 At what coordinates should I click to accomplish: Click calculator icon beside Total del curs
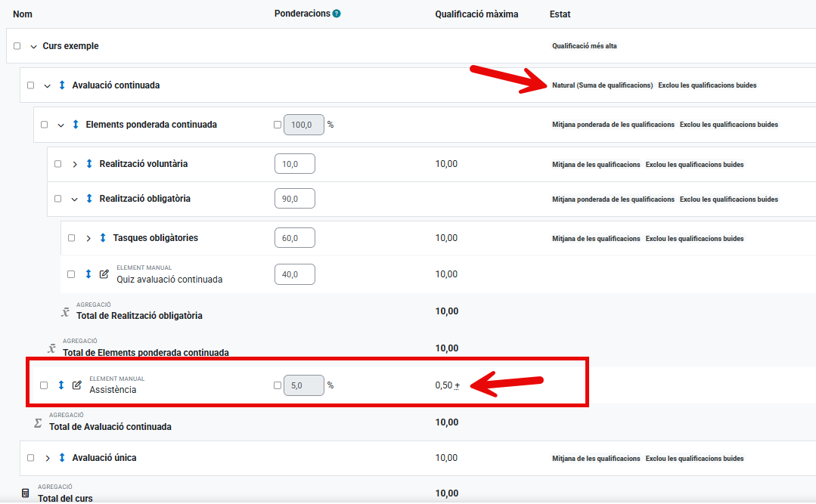[x=25, y=493]
